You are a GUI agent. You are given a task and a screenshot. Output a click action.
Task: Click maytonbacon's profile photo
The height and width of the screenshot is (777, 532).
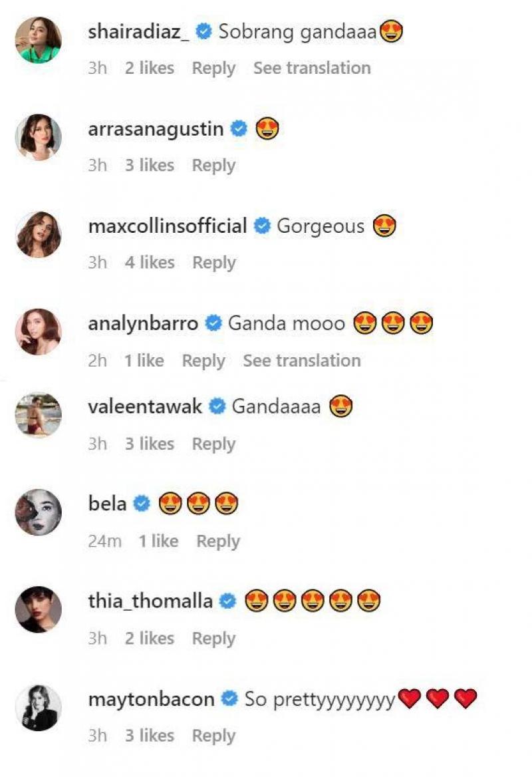pos(39,707)
